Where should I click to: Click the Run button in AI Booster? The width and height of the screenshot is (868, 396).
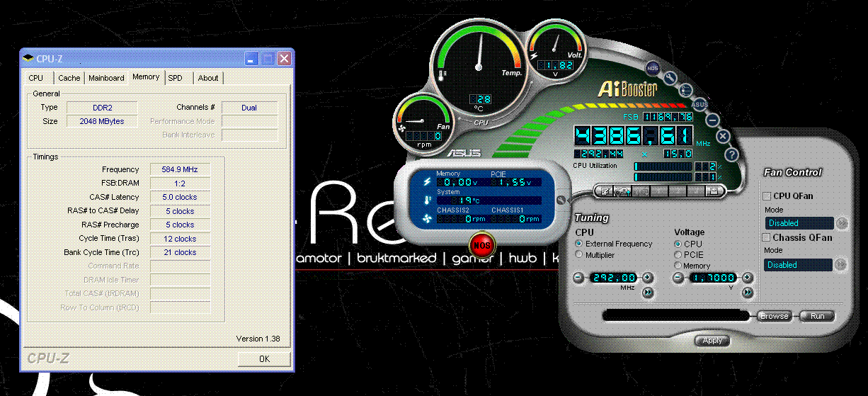click(x=818, y=316)
